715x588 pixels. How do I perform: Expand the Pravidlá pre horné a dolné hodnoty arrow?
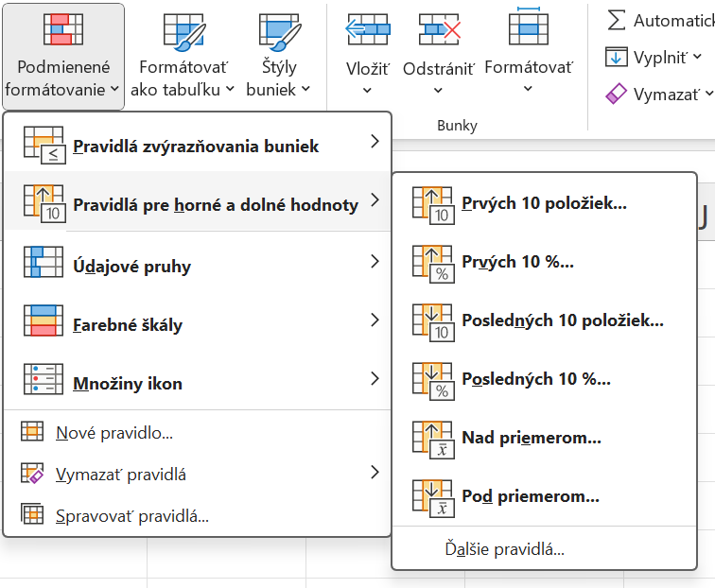click(375, 199)
